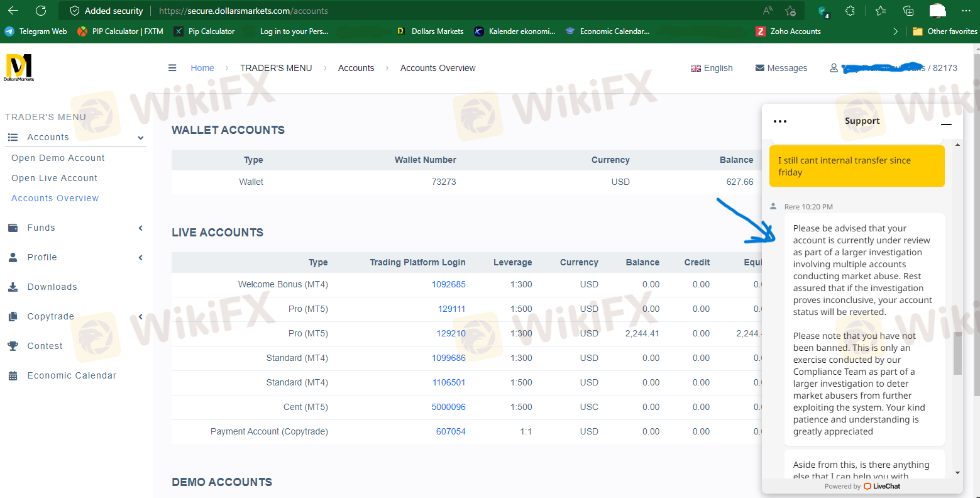Click the Dollars Markets logo
The height and width of the screenshot is (498, 980).
19,67
